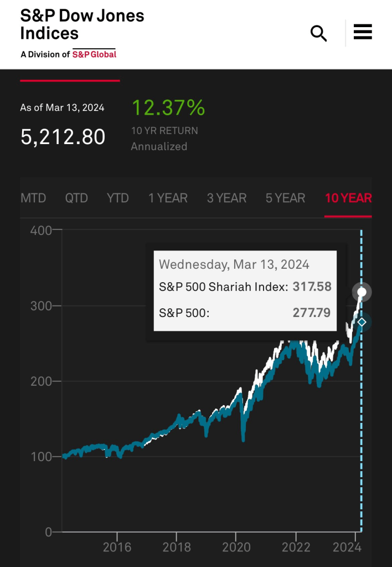Screen dimensions: 392x567
Task: Open the hamburger menu icon
Action: 363,32
